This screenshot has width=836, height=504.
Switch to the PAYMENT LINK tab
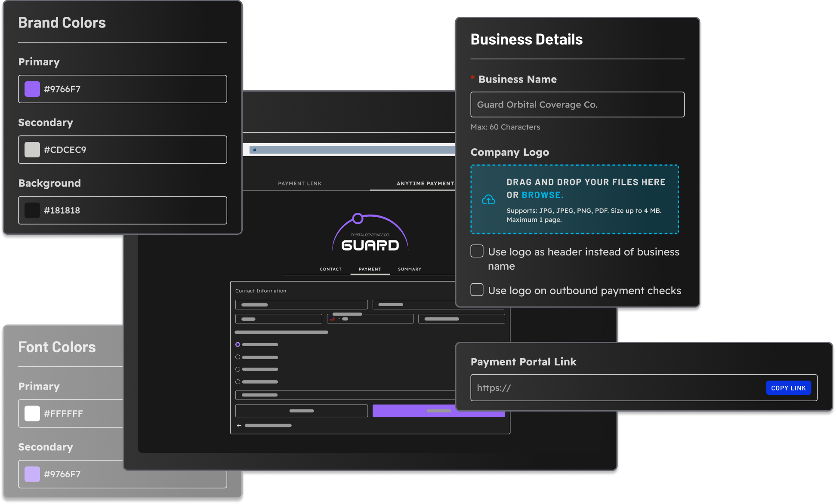tap(300, 183)
